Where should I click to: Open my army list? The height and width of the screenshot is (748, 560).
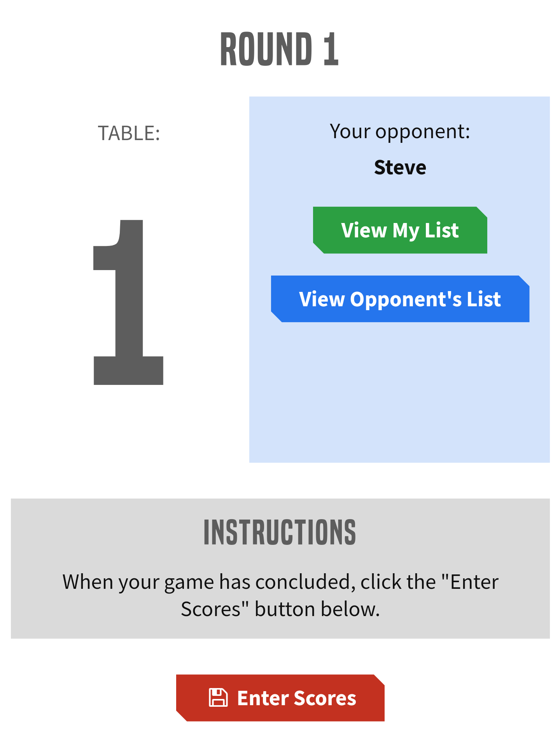[400, 230]
